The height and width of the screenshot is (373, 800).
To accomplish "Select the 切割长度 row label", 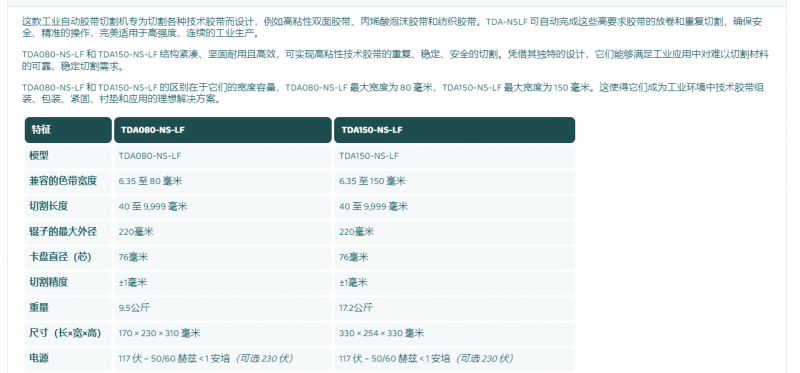I will [68, 207].
